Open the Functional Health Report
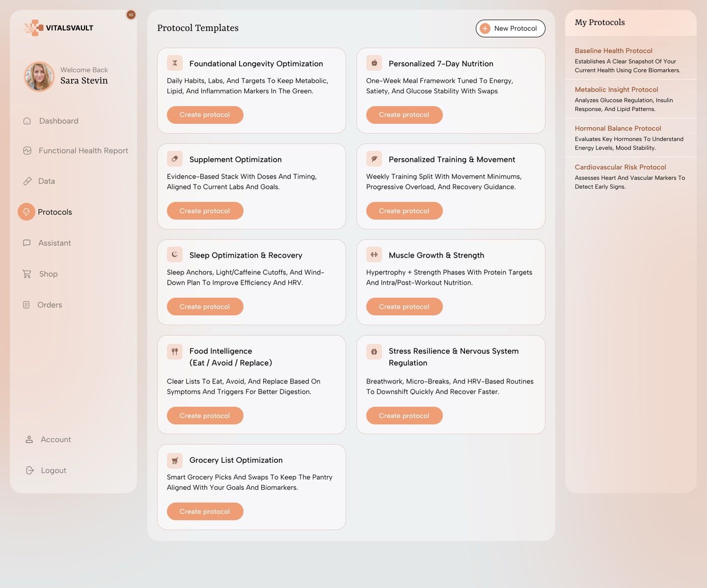The height and width of the screenshot is (588, 707). click(x=83, y=151)
